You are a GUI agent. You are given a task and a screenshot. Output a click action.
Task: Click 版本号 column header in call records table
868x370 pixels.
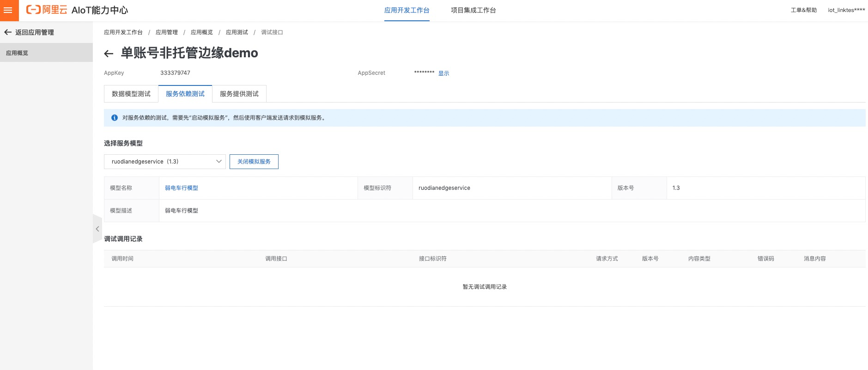pyautogui.click(x=650, y=259)
